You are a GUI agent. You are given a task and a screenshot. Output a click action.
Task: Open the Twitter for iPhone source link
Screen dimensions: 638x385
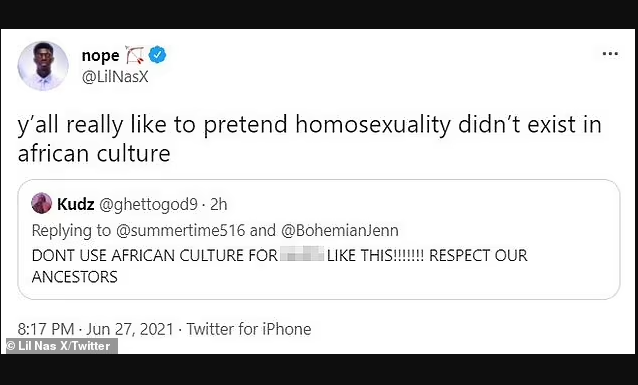coord(249,329)
